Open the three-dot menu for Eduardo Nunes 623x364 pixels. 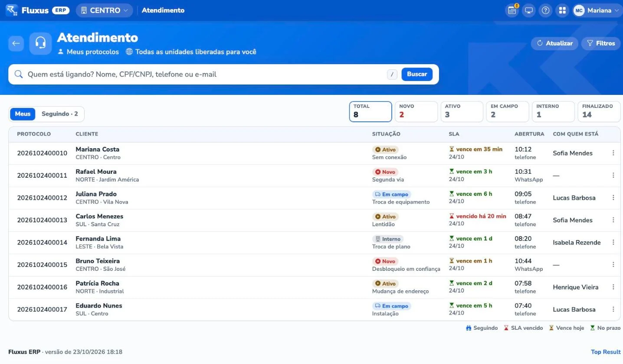613,309
